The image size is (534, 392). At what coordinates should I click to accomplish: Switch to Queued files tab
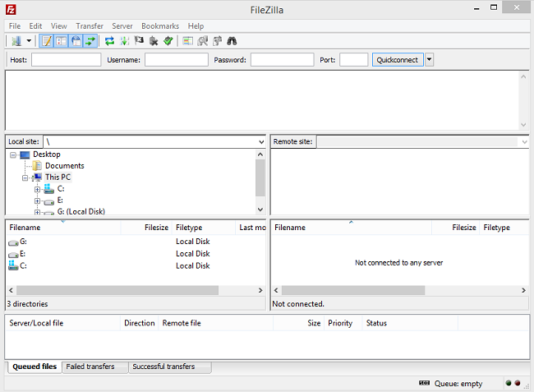pyautogui.click(x=35, y=367)
